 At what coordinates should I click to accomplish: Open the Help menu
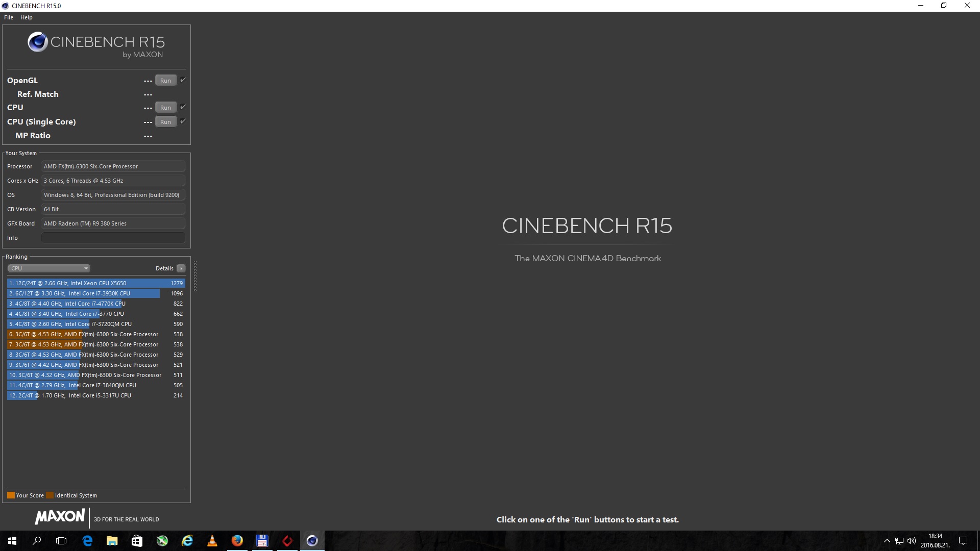click(27, 17)
